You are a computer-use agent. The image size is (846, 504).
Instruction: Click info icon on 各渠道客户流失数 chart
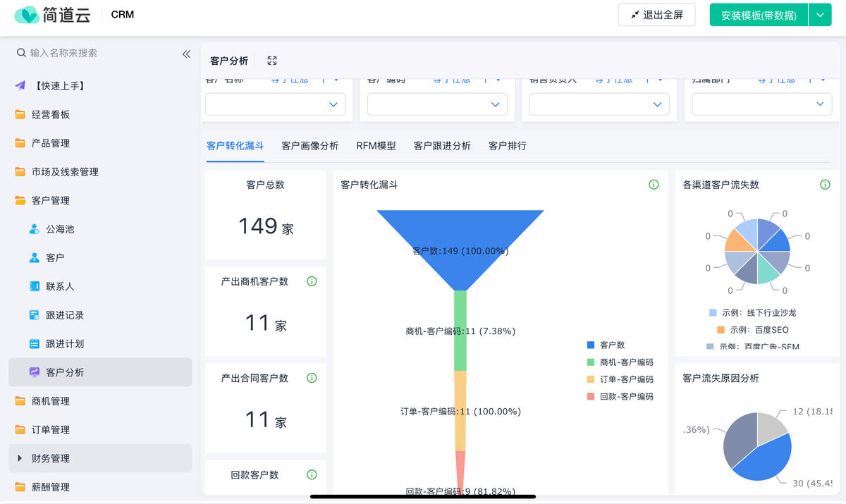point(825,185)
